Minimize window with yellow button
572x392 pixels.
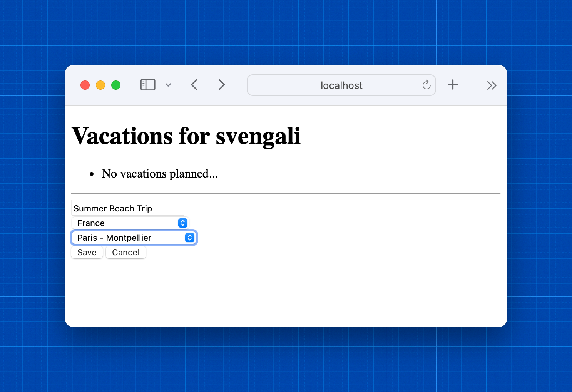[100, 85]
